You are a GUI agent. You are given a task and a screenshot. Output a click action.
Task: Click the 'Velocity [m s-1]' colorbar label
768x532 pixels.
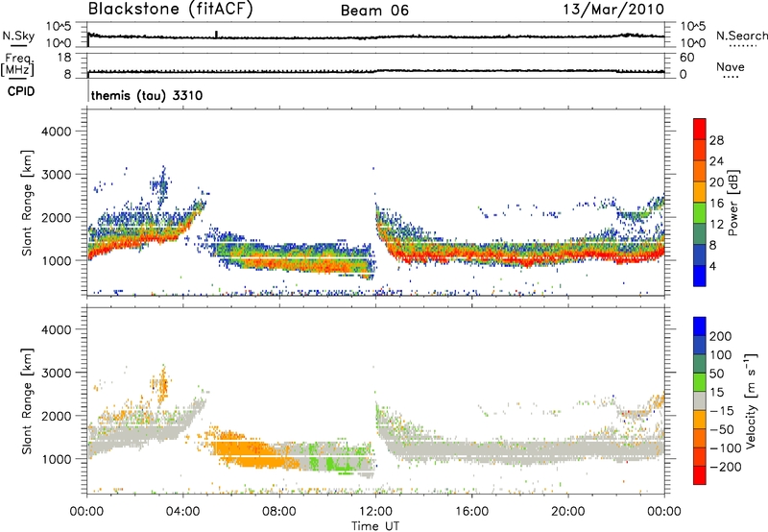(x=750, y=400)
